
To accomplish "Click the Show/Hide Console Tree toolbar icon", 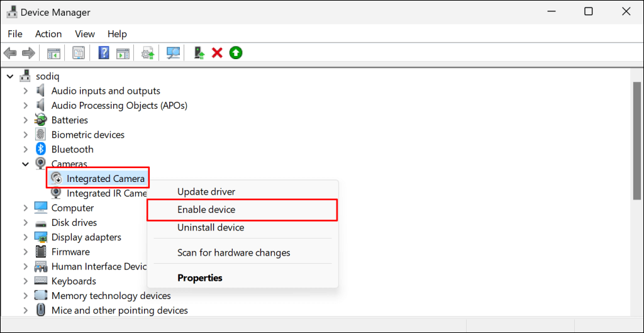I will tap(54, 53).
